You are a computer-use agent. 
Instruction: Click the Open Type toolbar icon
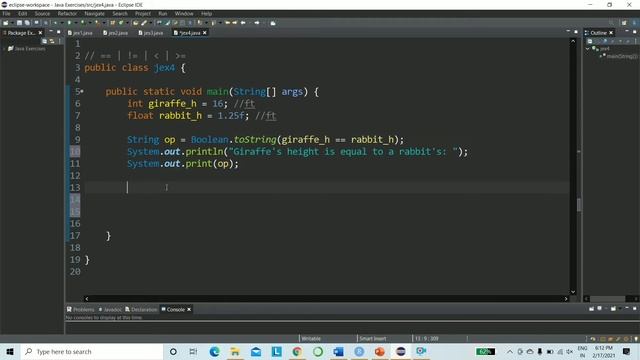[136, 23]
